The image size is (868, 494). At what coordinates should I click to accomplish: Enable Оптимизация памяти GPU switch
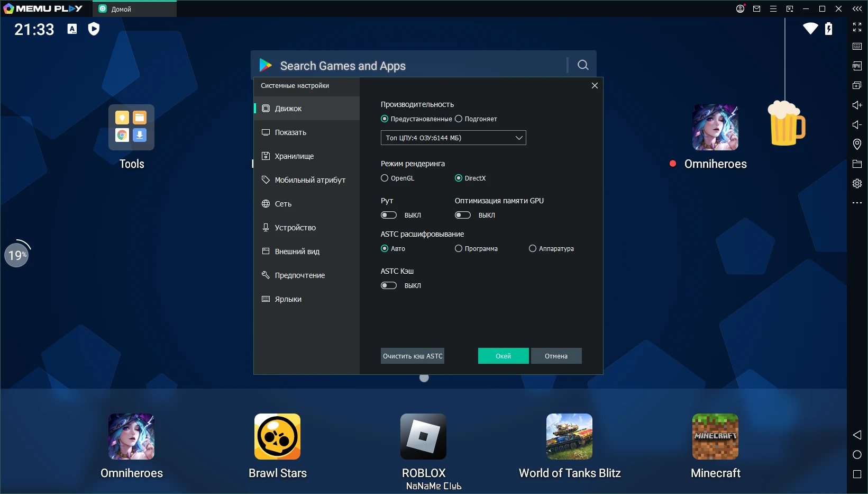463,215
